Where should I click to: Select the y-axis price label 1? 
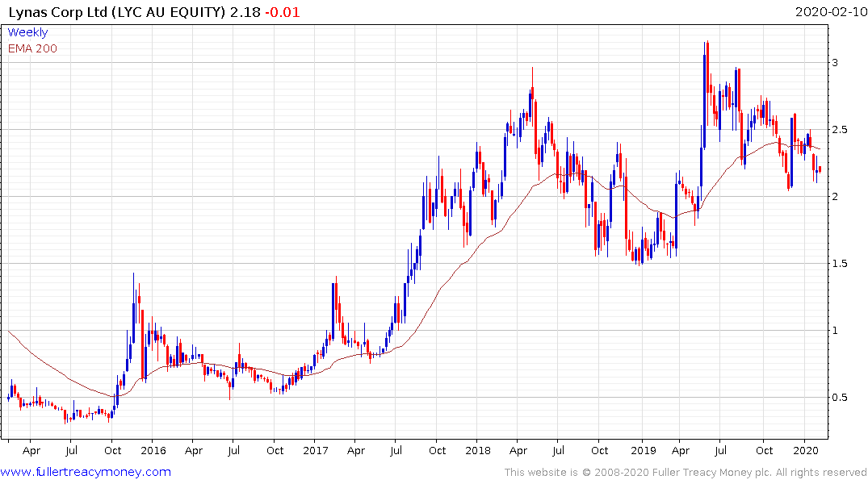(835, 330)
